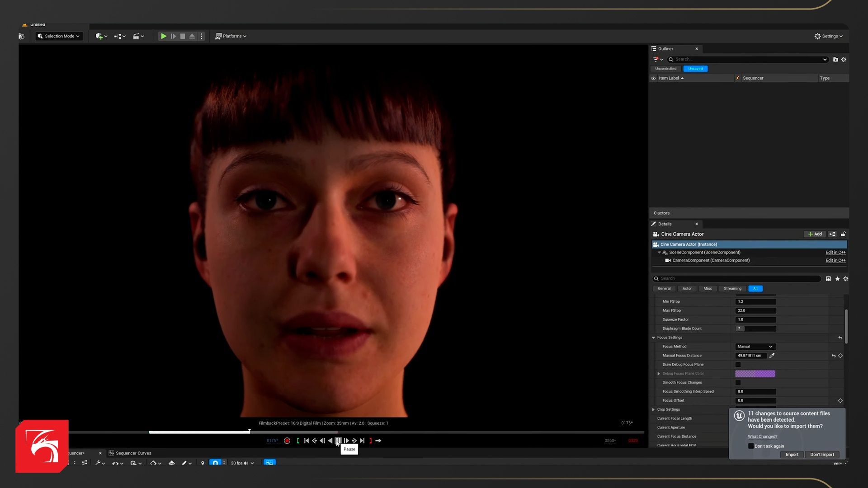868x488 pixels.
Task: Select the Actor filter tab in Details
Action: [687, 289]
